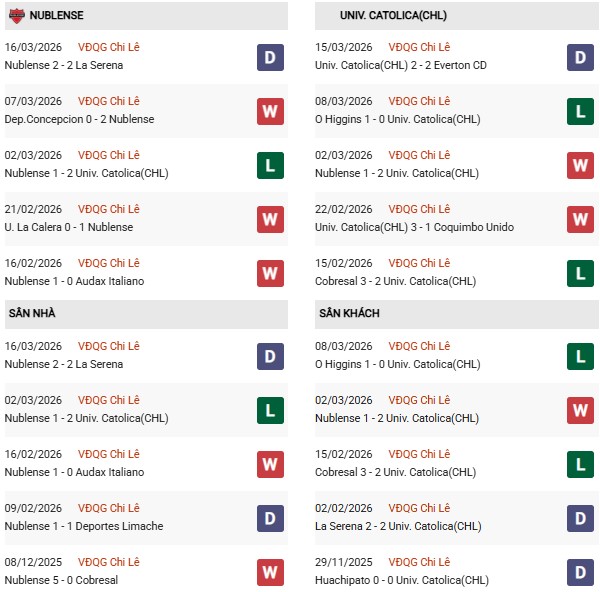The height and width of the screenshot is (592, 600).
Task: Click VĐQG Chi Lê link dated 29/11/2025
Action: tap(420, 562)
